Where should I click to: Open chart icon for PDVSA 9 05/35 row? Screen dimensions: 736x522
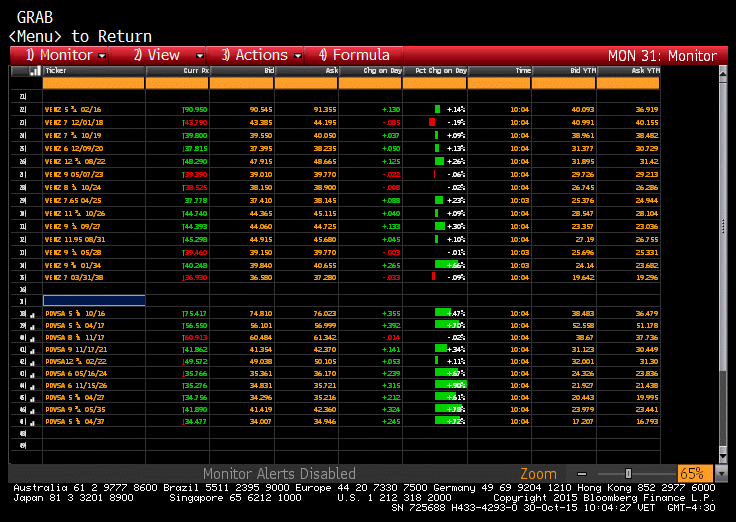tap(32, 411)
